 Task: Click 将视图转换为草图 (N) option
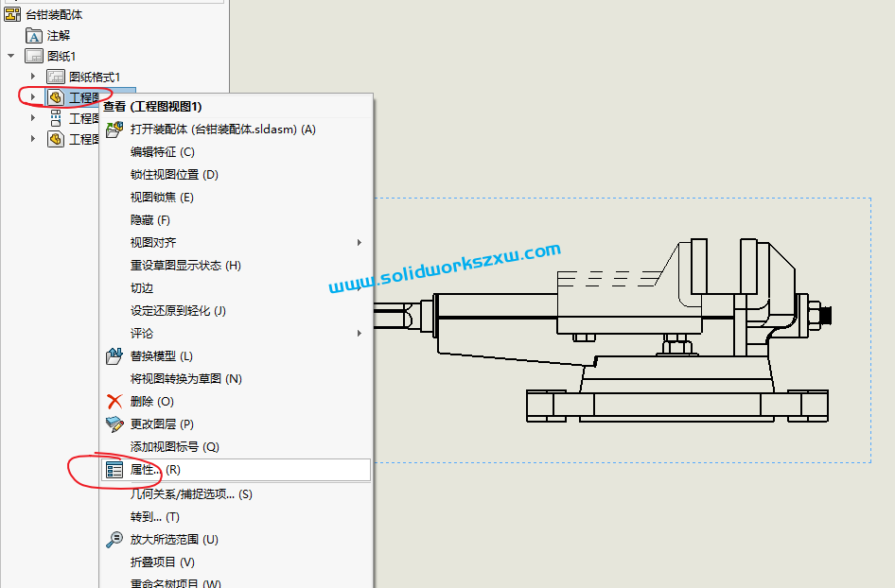(185, 379)
